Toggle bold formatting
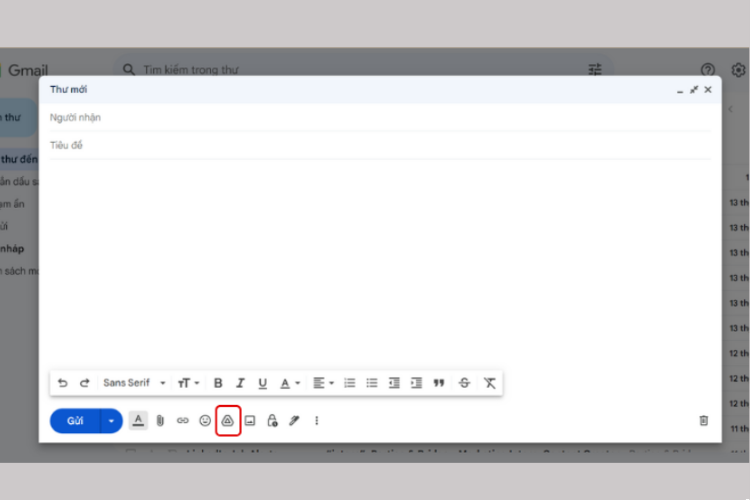750x500 pixels. click(218, 383)
